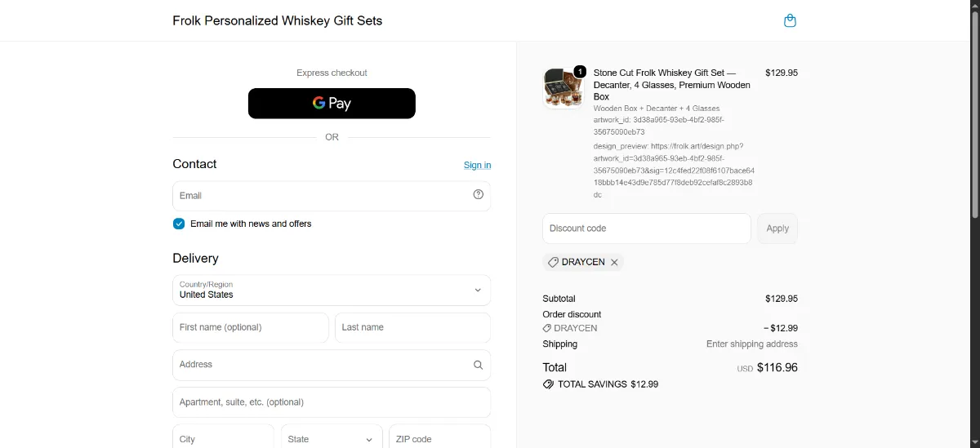980x448 pixels.
Task: Uncheck Email me with news and offers
Action: [179, 224]
